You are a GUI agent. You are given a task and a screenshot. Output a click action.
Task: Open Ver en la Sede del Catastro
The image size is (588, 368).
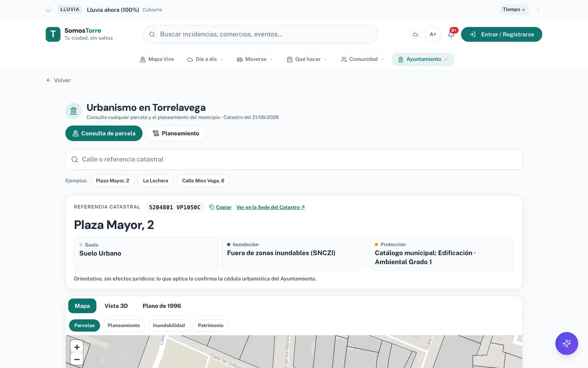270,207
